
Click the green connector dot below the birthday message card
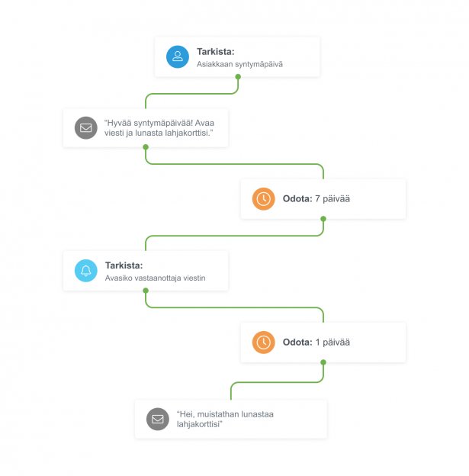[x=146, y=147]
